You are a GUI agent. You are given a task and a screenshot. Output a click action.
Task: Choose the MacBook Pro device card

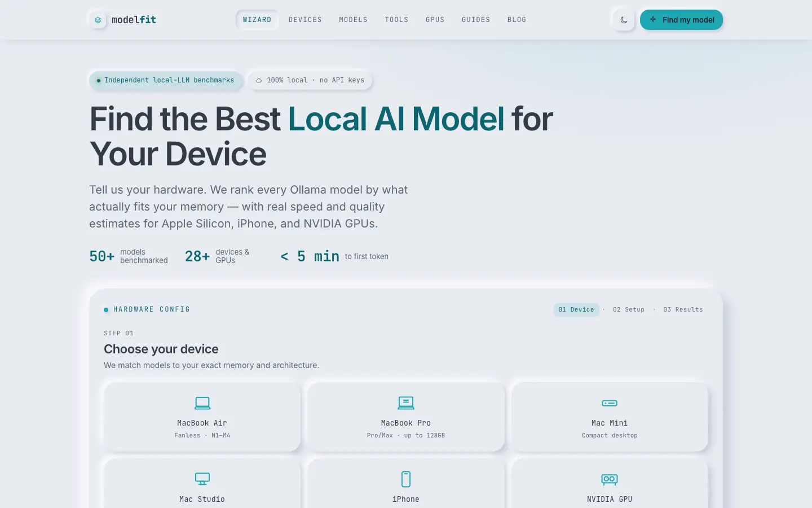(x=406, y=417)
